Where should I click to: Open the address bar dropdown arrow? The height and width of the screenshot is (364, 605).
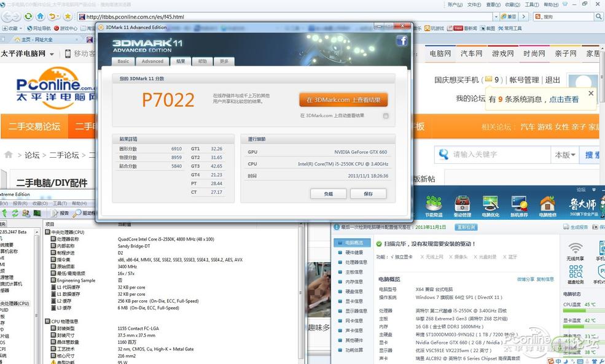pos(496,17)
